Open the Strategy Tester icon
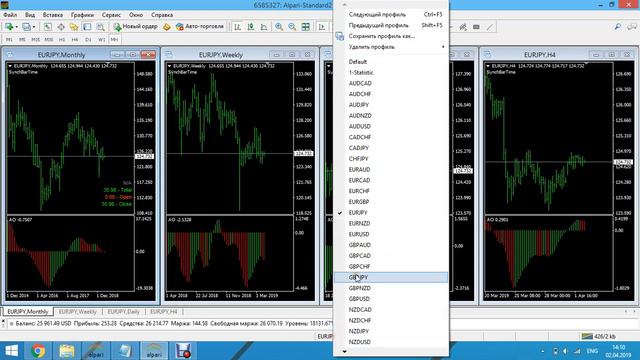 [x=100, y=27]
